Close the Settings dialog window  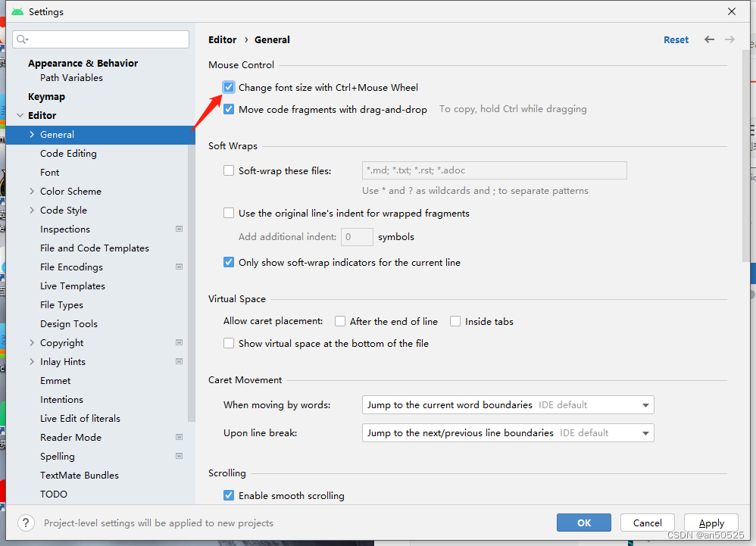[732, 11]
